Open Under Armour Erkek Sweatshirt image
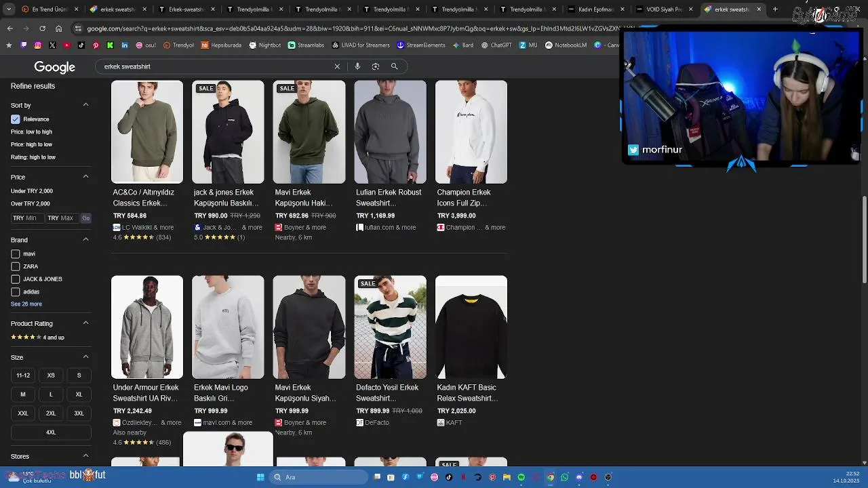 coord(147,327)
